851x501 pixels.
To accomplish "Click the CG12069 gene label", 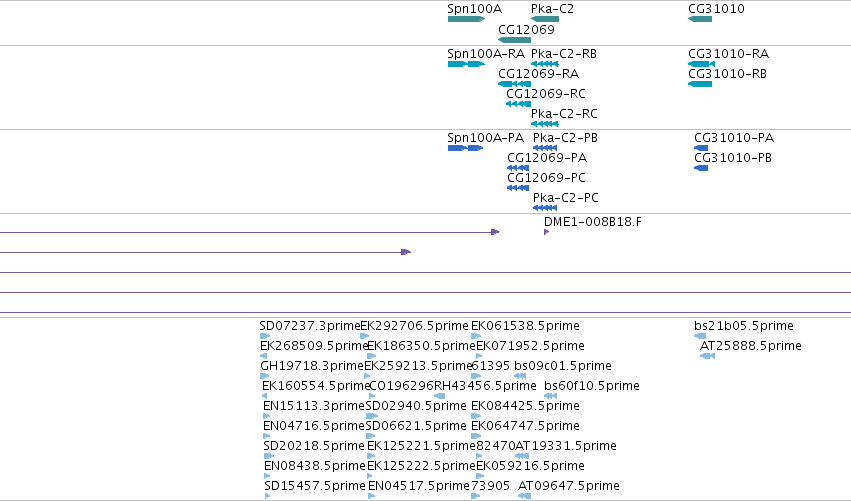I will coord(526,29).
